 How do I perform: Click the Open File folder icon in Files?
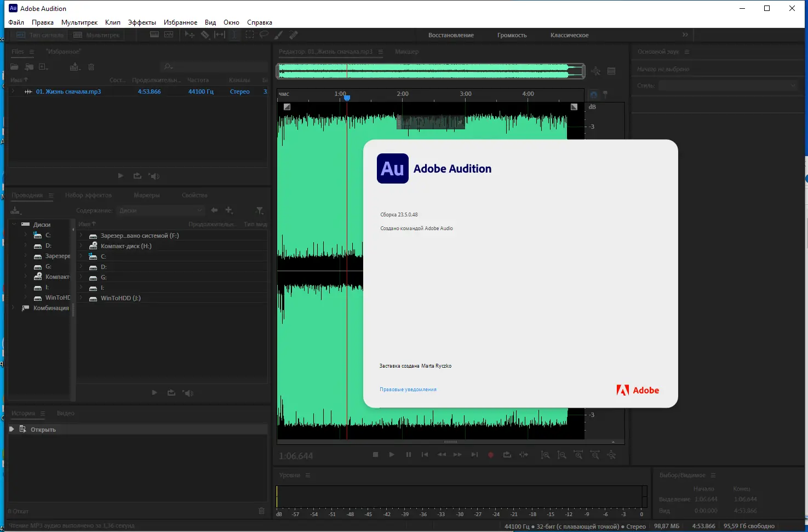point(15,67)
